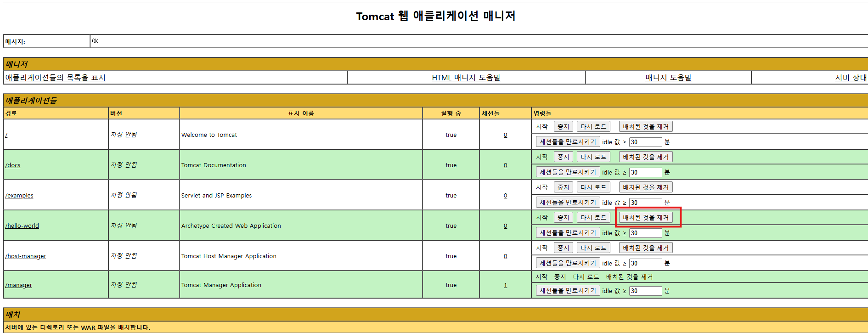Click the OK message text
This screenshot has height=333, width=868.
point(95,41)
